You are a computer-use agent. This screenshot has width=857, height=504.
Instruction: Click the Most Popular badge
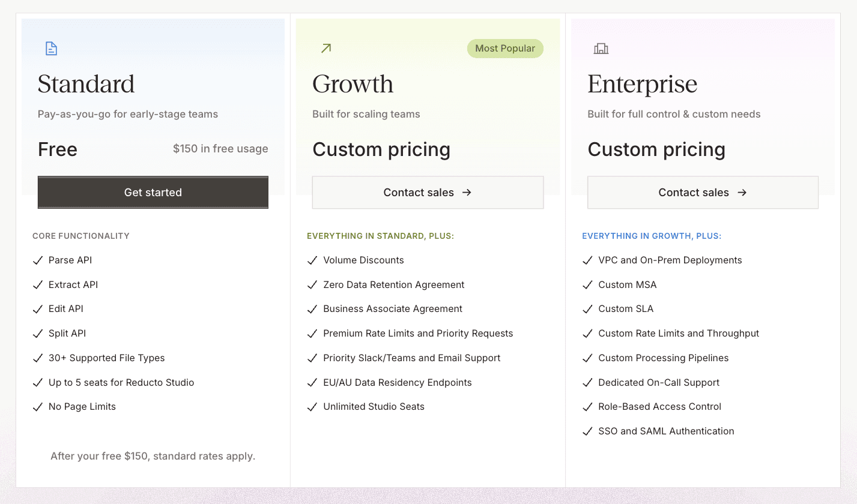tap(505, 49)
